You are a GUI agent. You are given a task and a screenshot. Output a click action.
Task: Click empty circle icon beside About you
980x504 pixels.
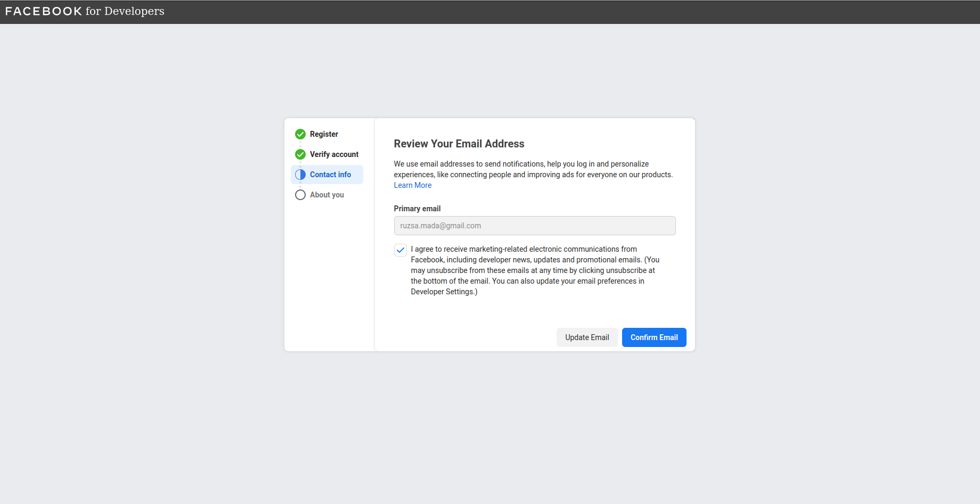tap(300, 195)
